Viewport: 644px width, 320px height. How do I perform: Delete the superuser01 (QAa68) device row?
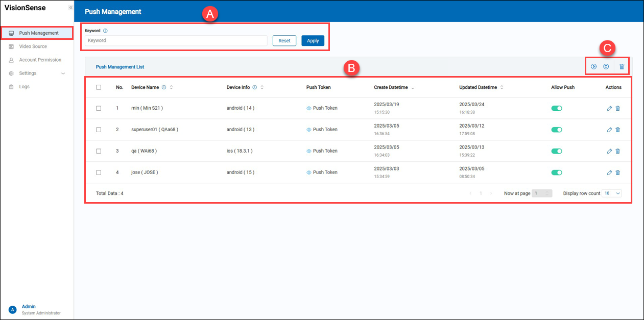(617, 130)
